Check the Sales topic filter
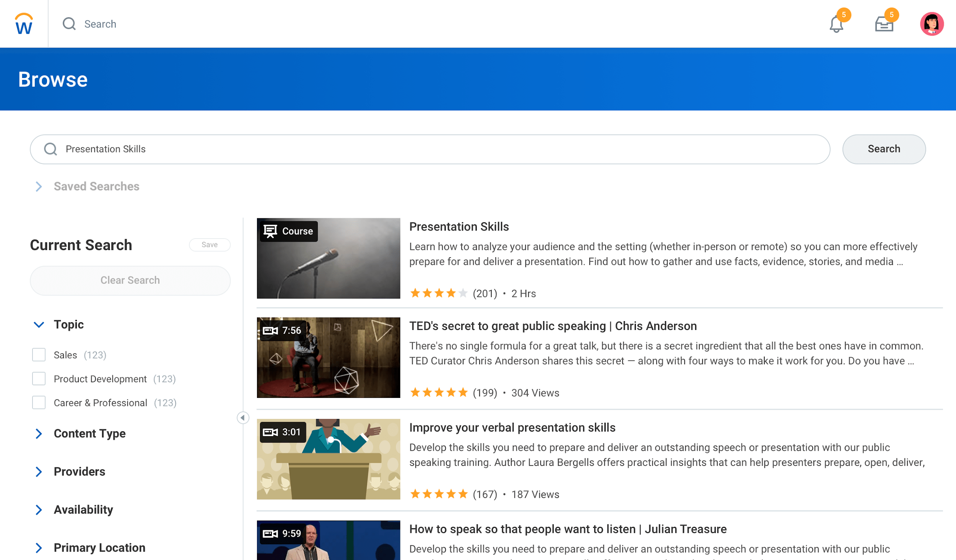The width and height of the screenshot is (956, 560). pyautogui.click(x=39, y=355)
